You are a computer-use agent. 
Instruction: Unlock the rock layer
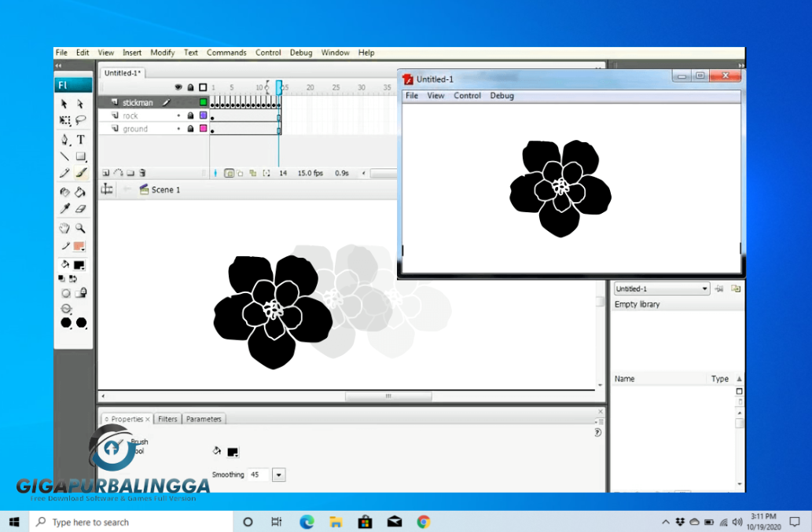click(190, 116)
